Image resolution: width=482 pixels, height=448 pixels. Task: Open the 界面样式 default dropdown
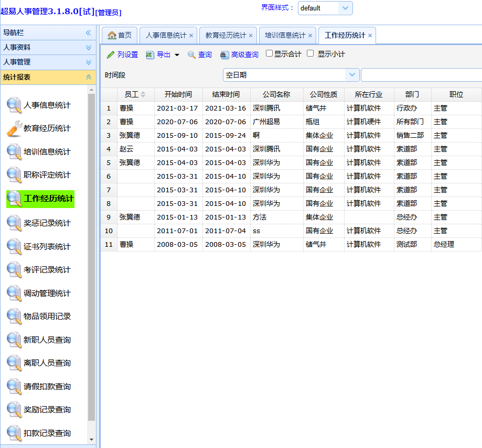click(345, 8)
